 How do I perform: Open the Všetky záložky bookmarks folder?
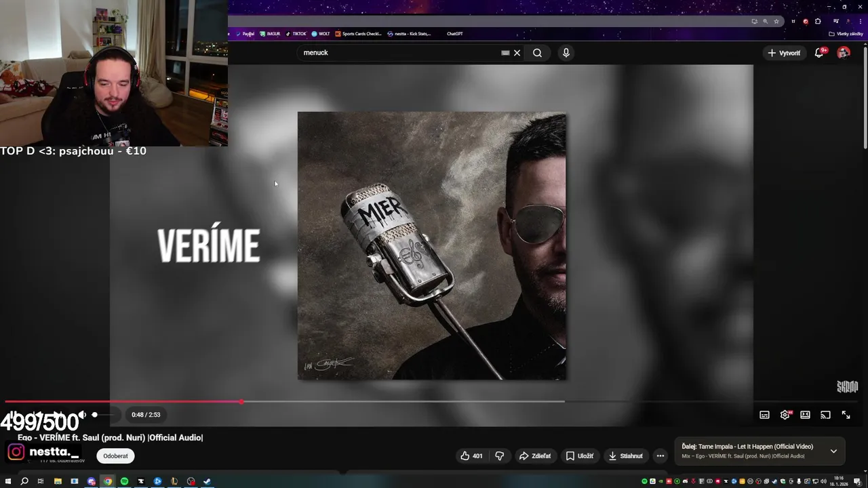click(846, 34)
